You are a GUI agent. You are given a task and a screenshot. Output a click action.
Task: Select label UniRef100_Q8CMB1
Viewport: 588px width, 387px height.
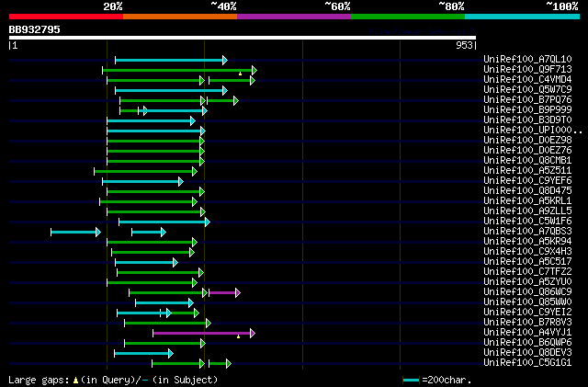pos(527,160)
